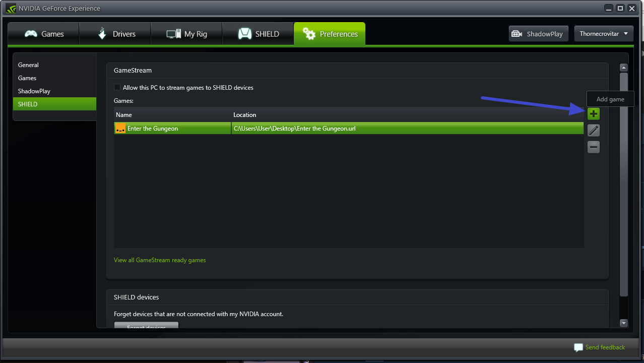
Task: Open View all GameStream ready games link
Action: coord(160,260)
